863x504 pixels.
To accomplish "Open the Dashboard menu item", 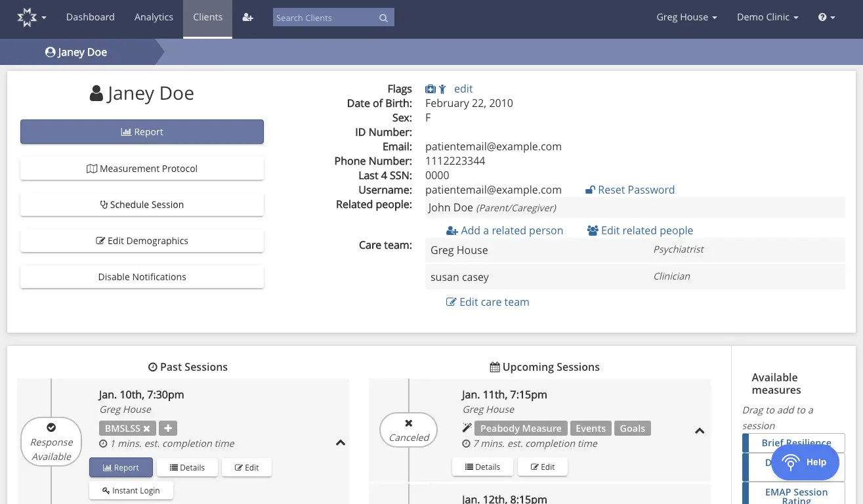I will pos(90,17).
